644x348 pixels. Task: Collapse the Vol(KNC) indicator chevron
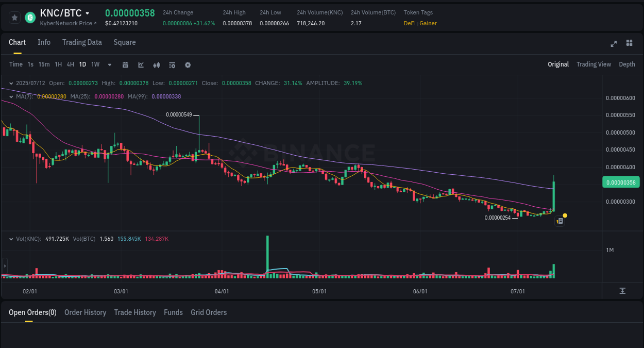pyautogui.click(x=11, y=238)
